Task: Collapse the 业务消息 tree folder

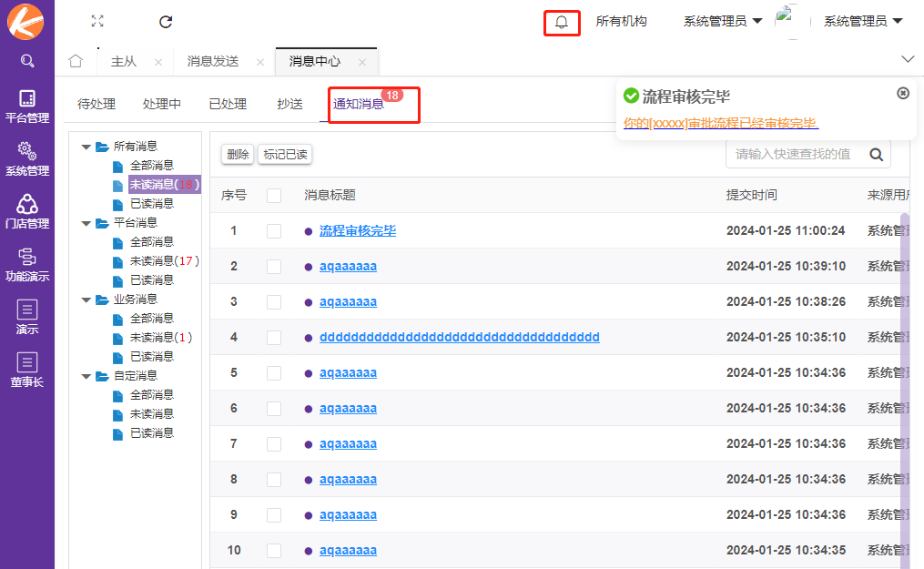Action: point(86,300)
